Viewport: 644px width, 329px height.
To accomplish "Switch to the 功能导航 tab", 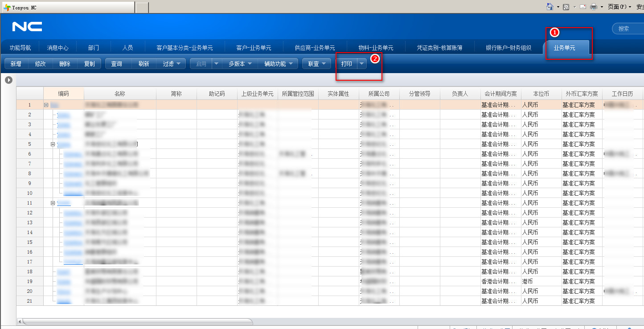I will [x=20, y=48].
